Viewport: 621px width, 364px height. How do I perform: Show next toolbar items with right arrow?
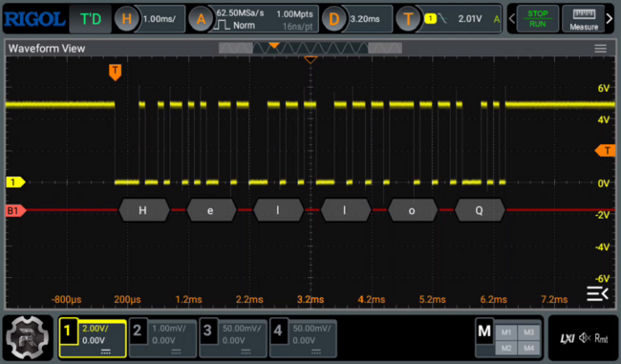(x=610, y=18)
